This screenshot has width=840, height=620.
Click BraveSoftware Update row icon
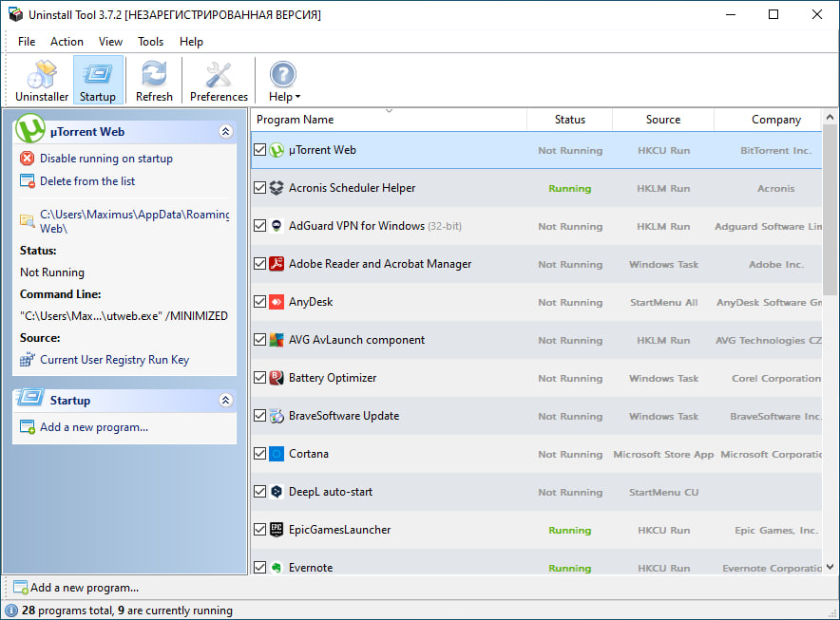(x=277, y=416)
